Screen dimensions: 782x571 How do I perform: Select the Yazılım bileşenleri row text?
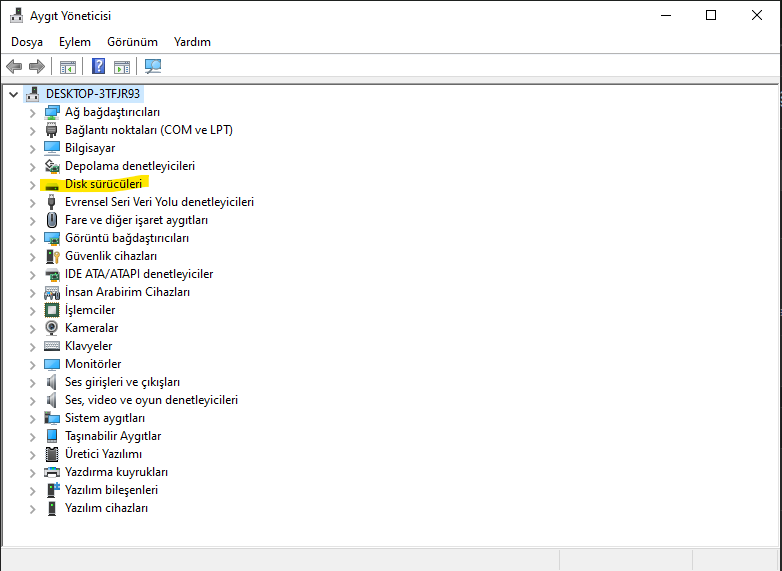pos(111,490)
